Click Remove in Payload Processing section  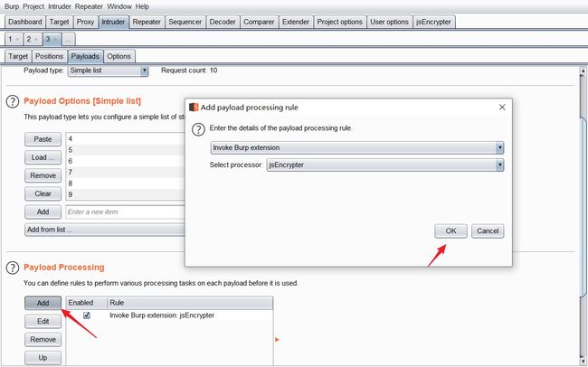(x=43, y=340)
